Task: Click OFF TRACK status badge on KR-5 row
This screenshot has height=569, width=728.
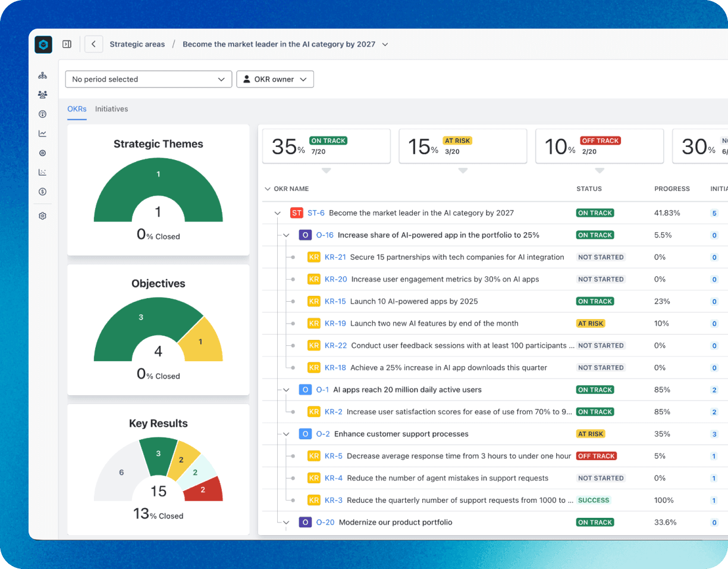Action: click(597, 456)
